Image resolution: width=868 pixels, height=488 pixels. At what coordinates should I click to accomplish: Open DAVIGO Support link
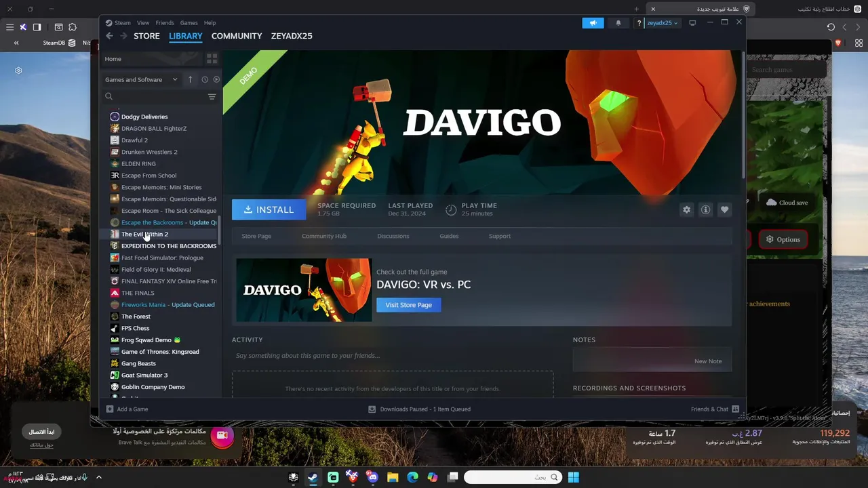pos(500,236)
